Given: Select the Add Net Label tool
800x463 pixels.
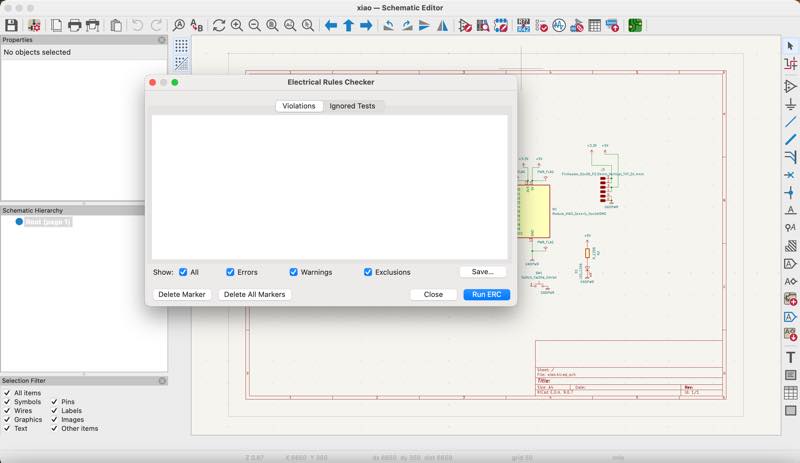Looking at the screenshot, I should pos(790,210).
